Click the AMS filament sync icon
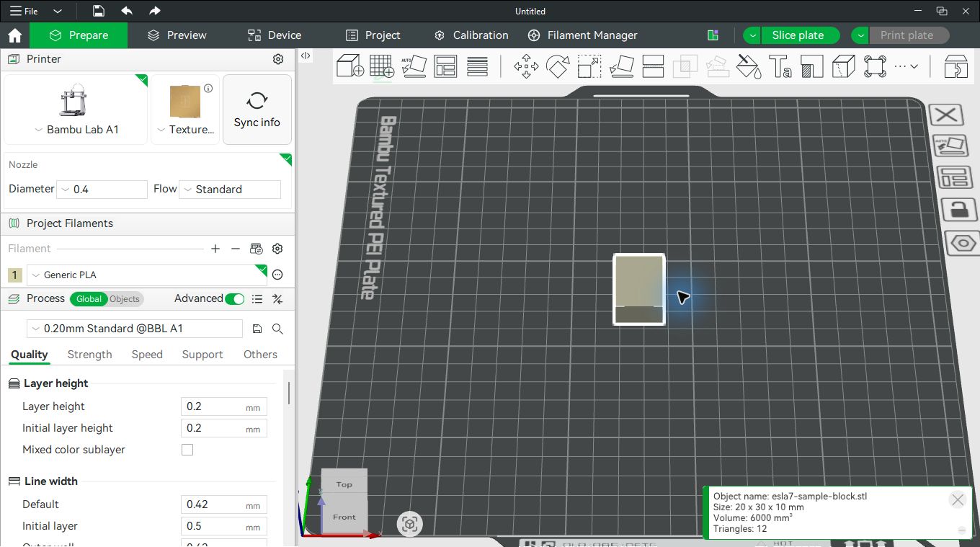Screen dimensions: 980x547 click(257, 249)
